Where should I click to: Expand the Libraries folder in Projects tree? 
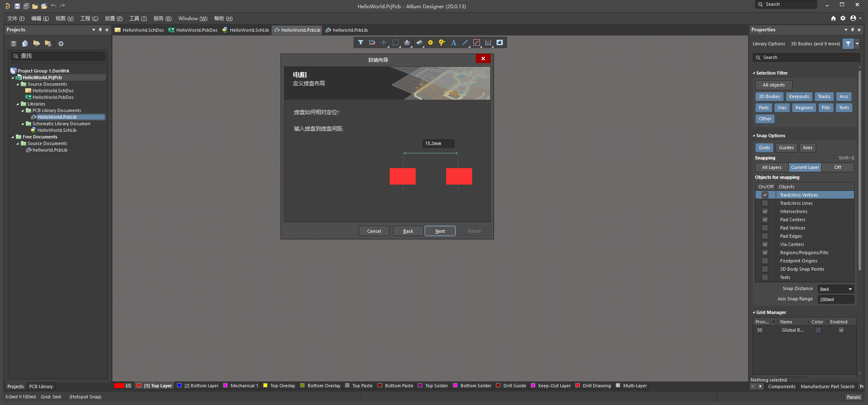[x=18, y=104]
